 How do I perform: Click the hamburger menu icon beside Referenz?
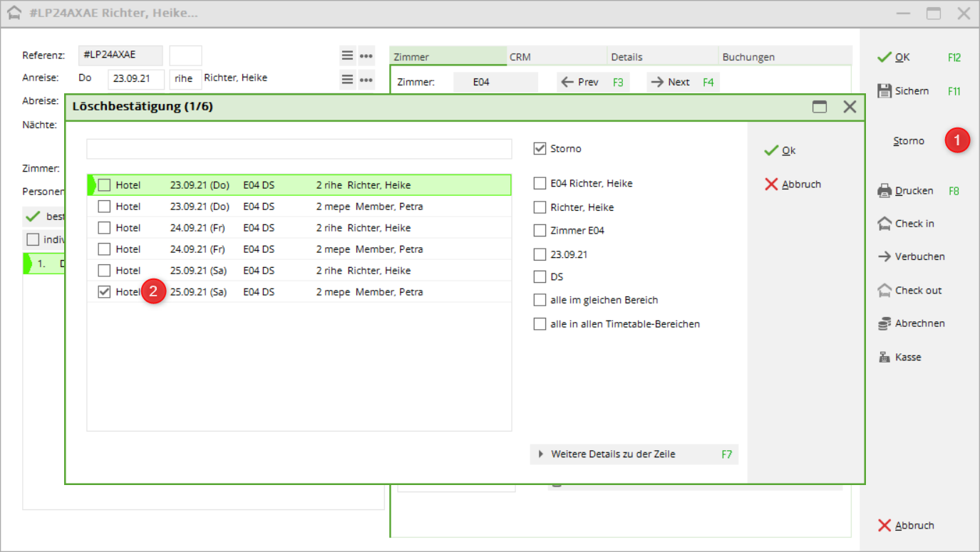(x=347, y=56)
